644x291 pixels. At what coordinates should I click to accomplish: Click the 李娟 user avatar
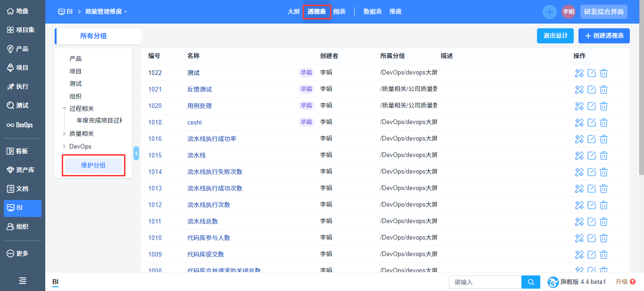pos(568,12)
